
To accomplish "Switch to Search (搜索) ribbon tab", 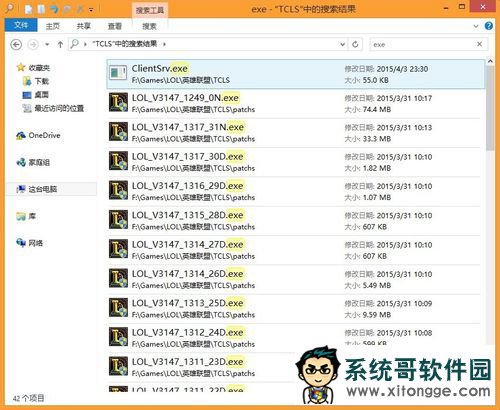I will click(149, 26).
